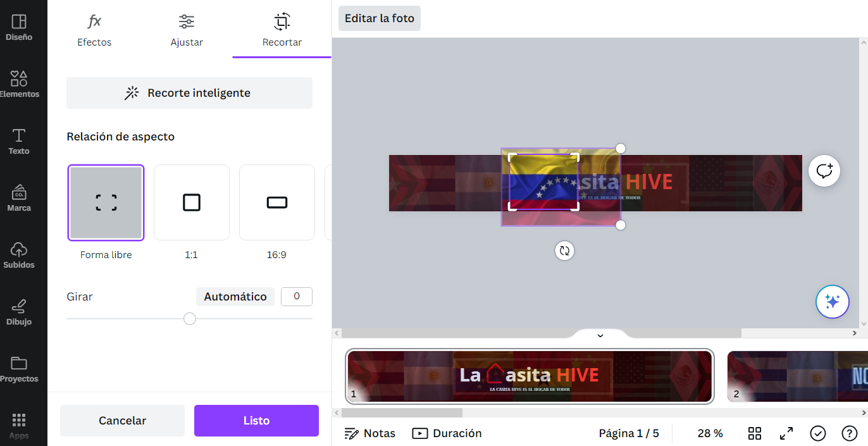Click the canvas scroll up arrow
Screen dimensions: 868x446
click(864, 42)
